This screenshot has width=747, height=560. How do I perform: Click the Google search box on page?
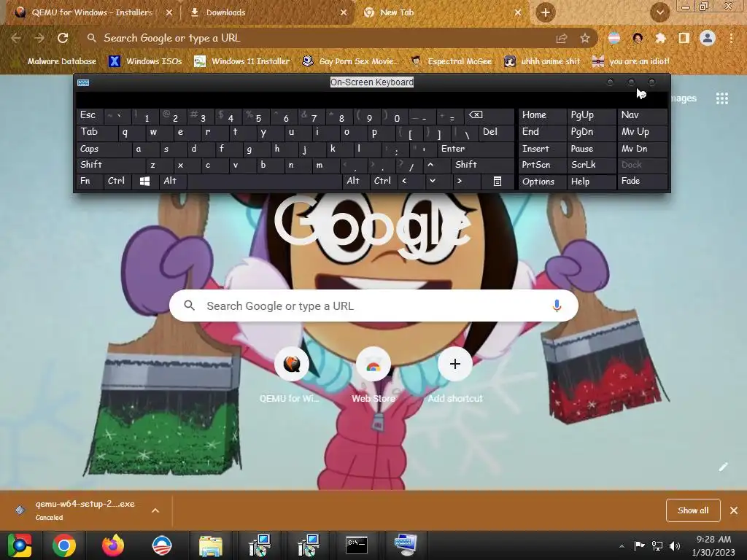[374, 306]
